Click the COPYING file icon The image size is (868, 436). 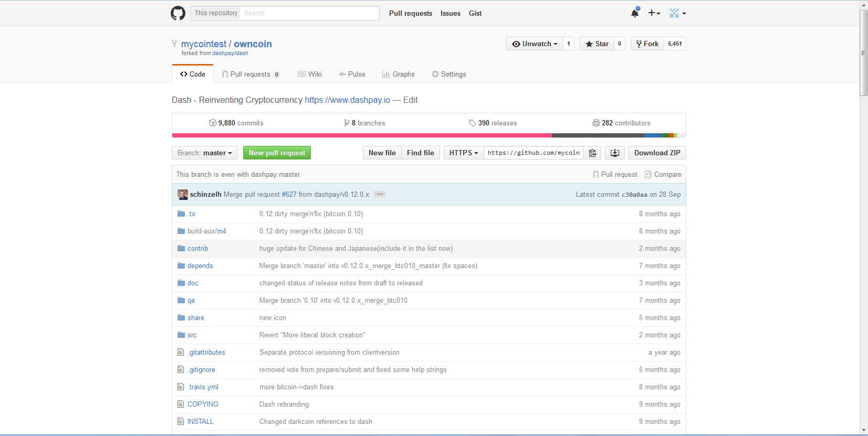(181, 405)
